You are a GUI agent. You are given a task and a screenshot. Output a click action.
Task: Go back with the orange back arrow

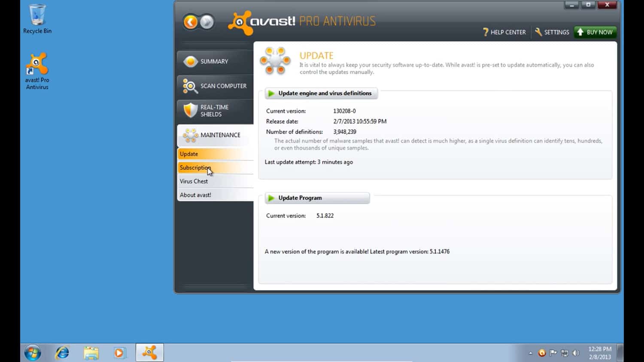tap(191, 21)
